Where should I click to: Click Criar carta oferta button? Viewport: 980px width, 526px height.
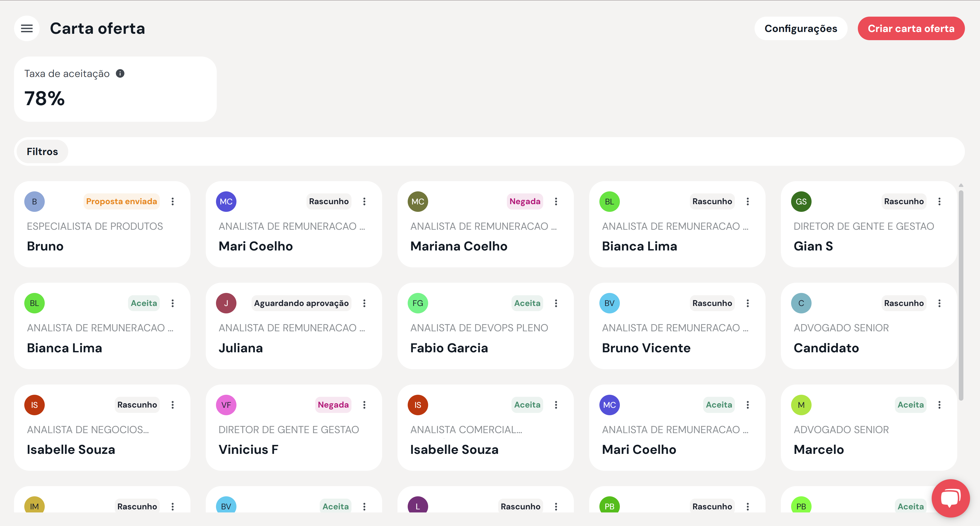click(x=911, y=29)
